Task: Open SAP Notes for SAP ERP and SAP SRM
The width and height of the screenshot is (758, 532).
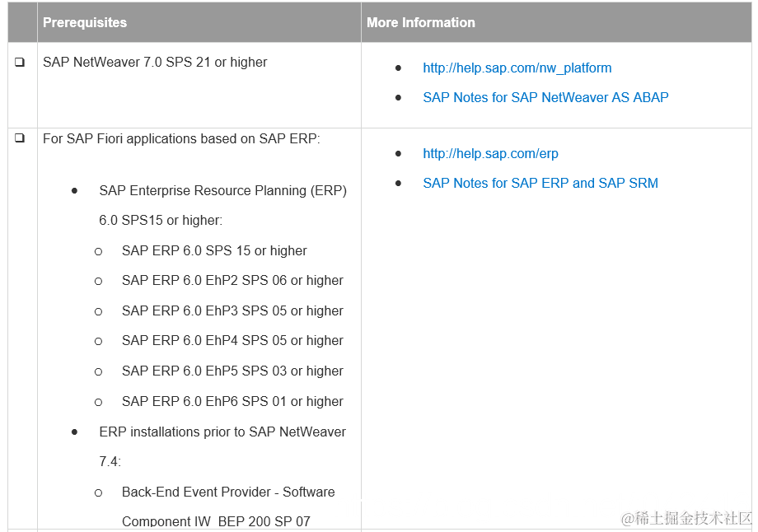Action: (540, 183)
